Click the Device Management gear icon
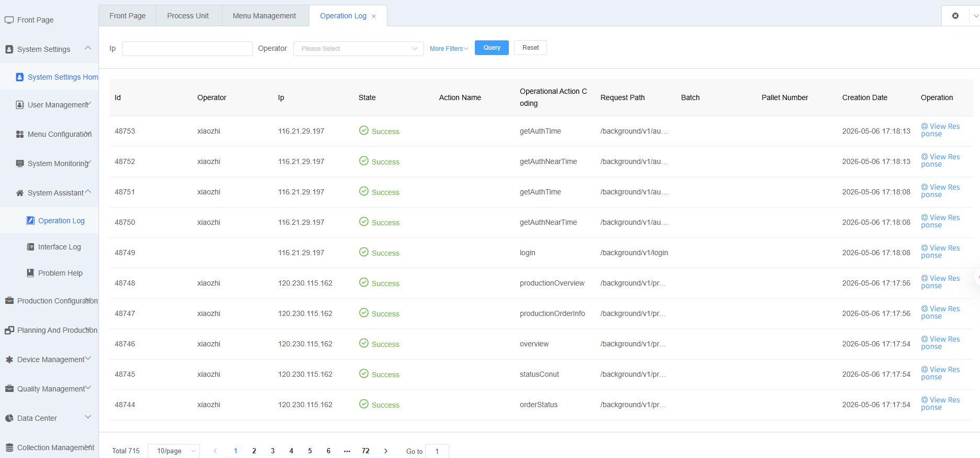 tap(9, 359)
